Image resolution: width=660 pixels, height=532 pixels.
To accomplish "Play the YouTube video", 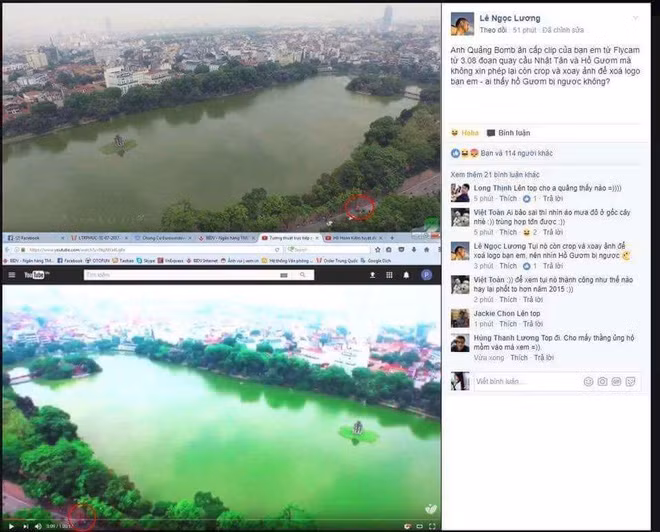I will click(x=9, y=526).
